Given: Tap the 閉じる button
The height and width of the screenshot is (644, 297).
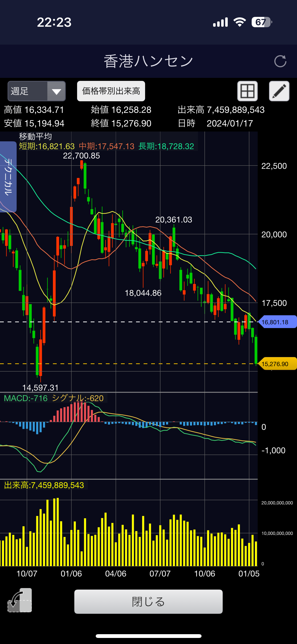Looking at the screenshot, I should coord(148,602).
